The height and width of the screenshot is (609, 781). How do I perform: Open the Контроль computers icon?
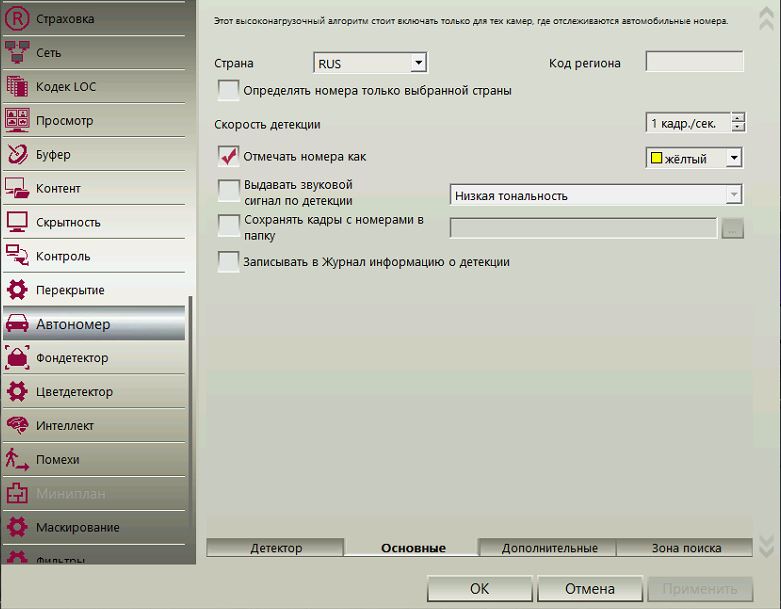pos(17,256)
